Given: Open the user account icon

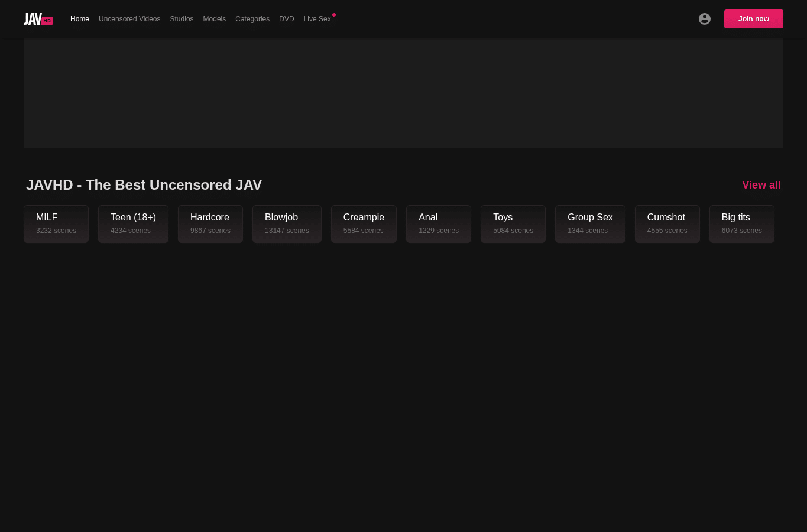Looking at the screenshot, I should (x=704, y=19).
